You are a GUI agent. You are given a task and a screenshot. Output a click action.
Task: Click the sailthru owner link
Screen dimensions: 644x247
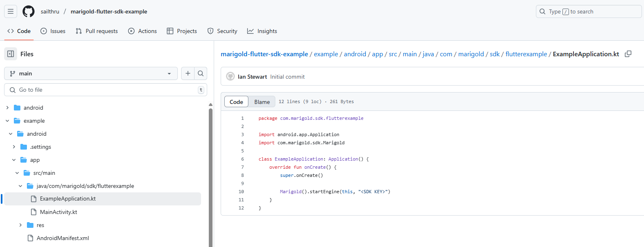pyautogui.click(x=50, y=11)
